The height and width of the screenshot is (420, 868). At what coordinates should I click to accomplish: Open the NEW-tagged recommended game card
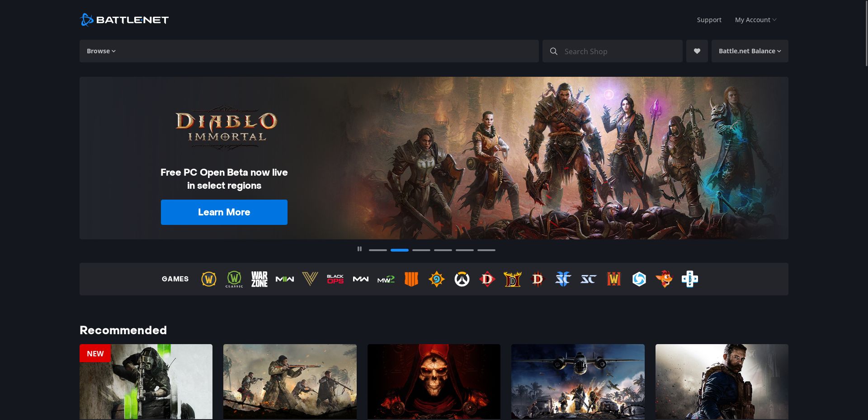pyautogui.click(x=146, y=382)
